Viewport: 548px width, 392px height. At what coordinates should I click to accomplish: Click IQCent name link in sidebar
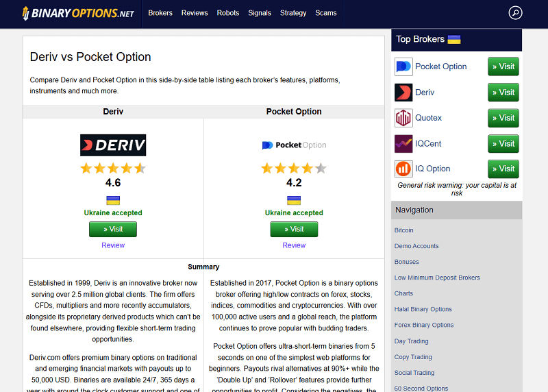[428, 144]
